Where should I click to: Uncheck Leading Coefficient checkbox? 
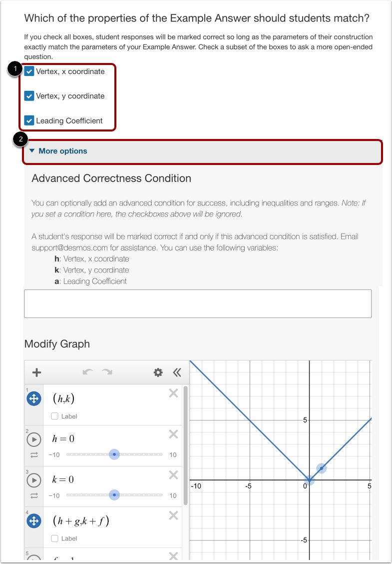[29, 120]
